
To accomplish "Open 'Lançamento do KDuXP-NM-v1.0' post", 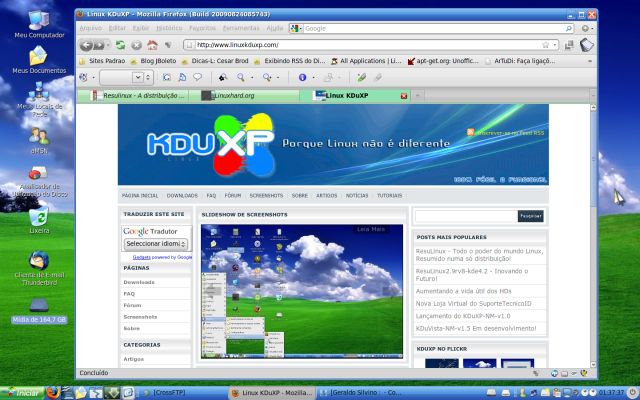I will [463, 316].
